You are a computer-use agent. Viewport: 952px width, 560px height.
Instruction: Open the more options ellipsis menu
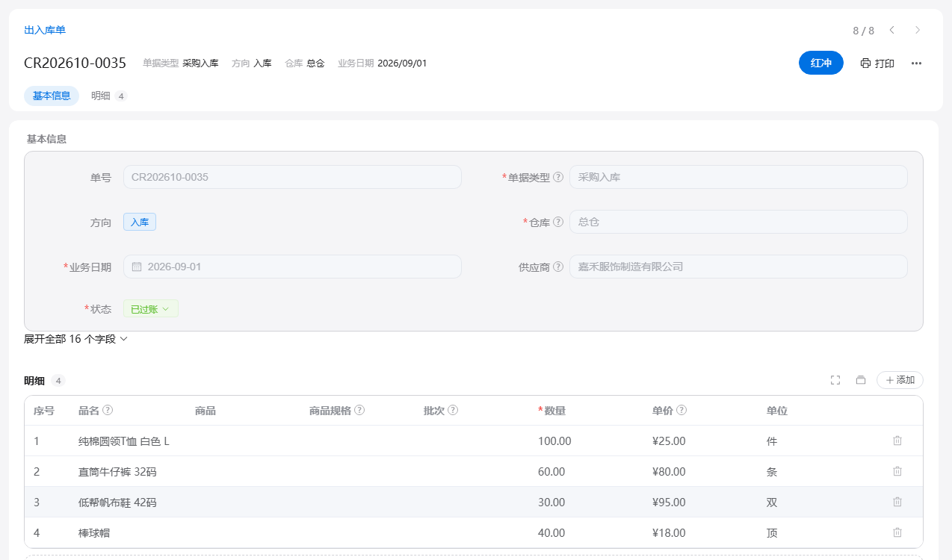[x=916, y=63]
